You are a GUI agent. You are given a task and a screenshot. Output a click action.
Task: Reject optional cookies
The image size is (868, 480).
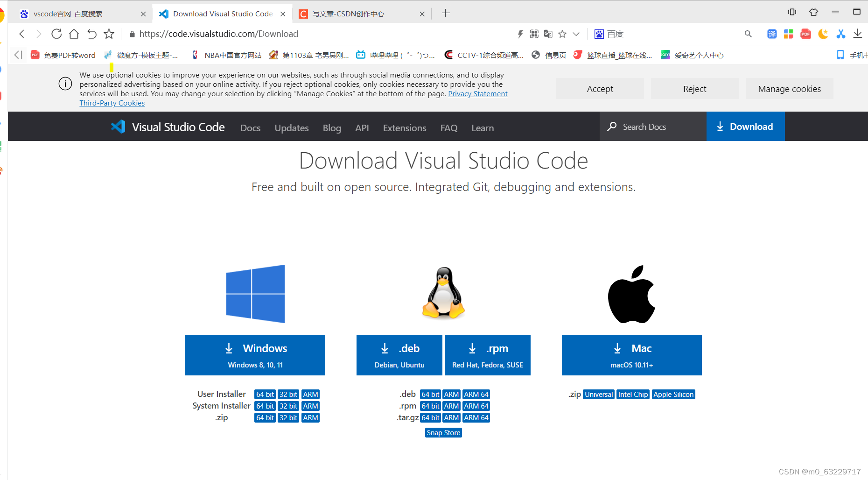(x=695, y=89)
